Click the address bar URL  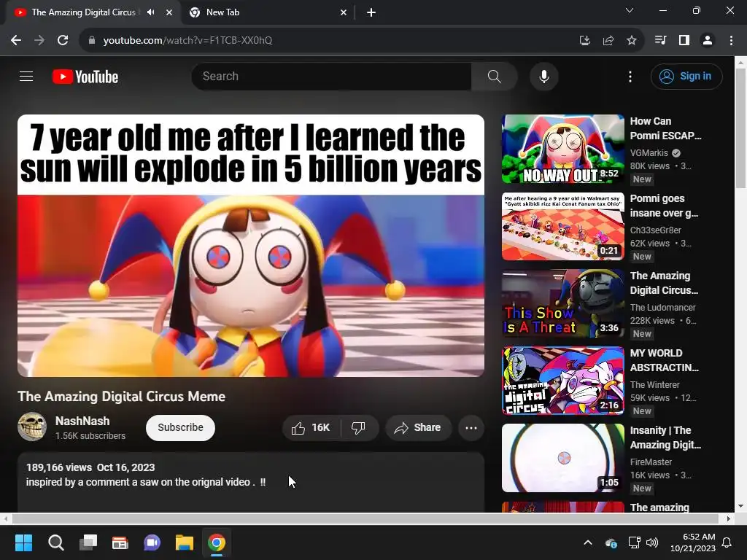pyautogui.click(x=187, y=41)
